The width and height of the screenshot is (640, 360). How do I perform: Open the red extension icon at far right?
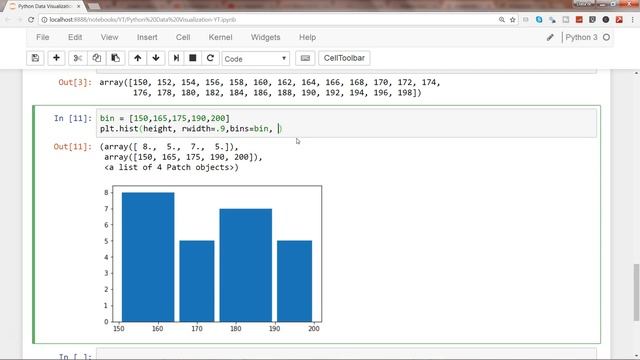point(619,20)
